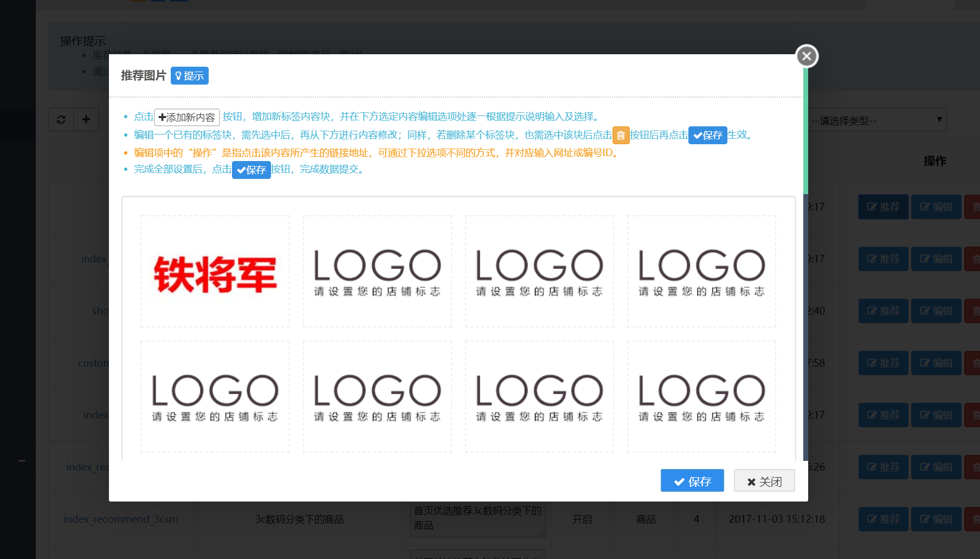Click the blue 提示 hint badge
This screenshot has width=980, height=559.
click(190, 75)
